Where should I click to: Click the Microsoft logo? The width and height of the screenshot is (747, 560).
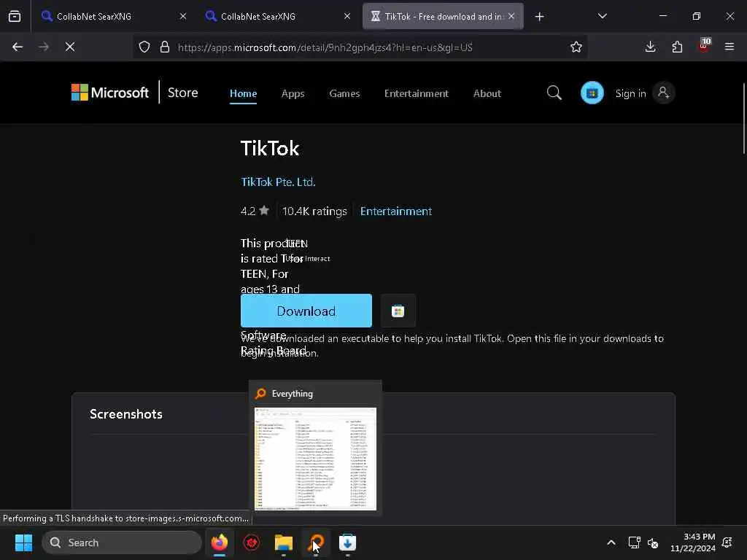tap(110, 93)
